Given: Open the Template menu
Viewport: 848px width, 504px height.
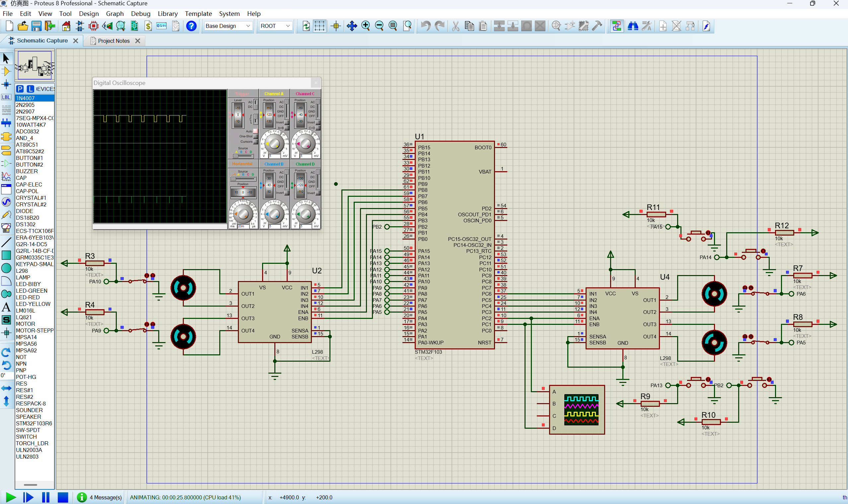Looking at the screenshot, I should pos(198,14).
